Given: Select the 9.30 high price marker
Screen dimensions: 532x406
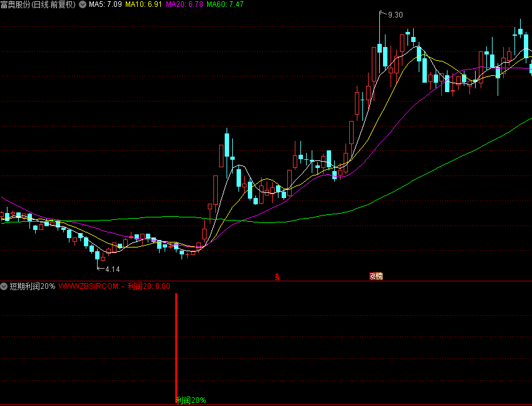Looking at the screenshot, I should (x=395, y=15).
